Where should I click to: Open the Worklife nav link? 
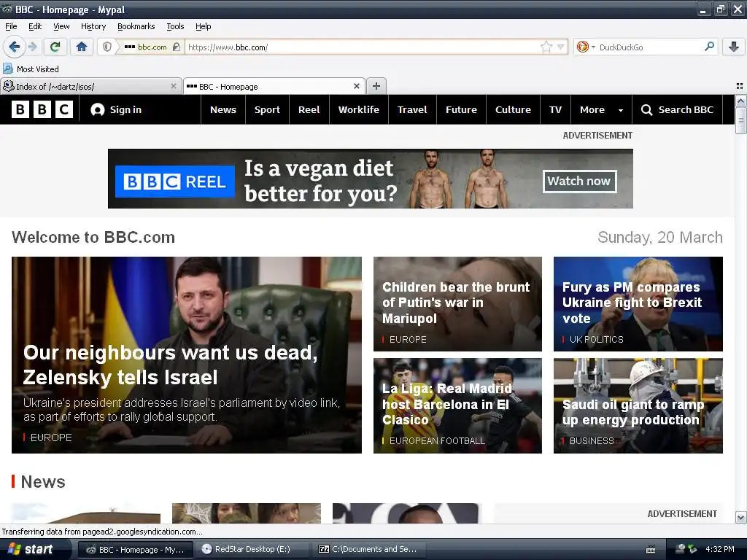358,109
